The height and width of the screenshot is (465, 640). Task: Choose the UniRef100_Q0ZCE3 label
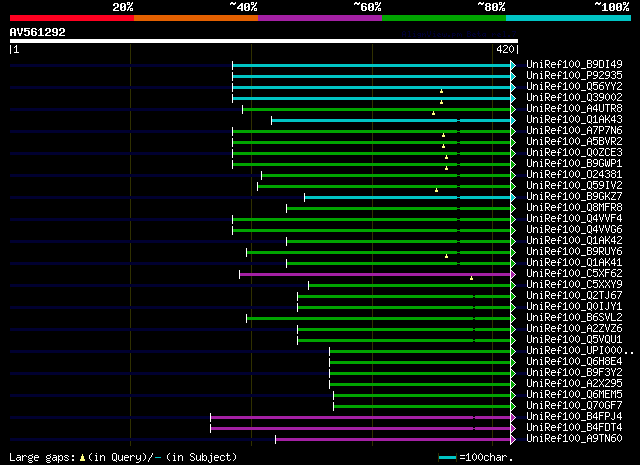point(574,153)
